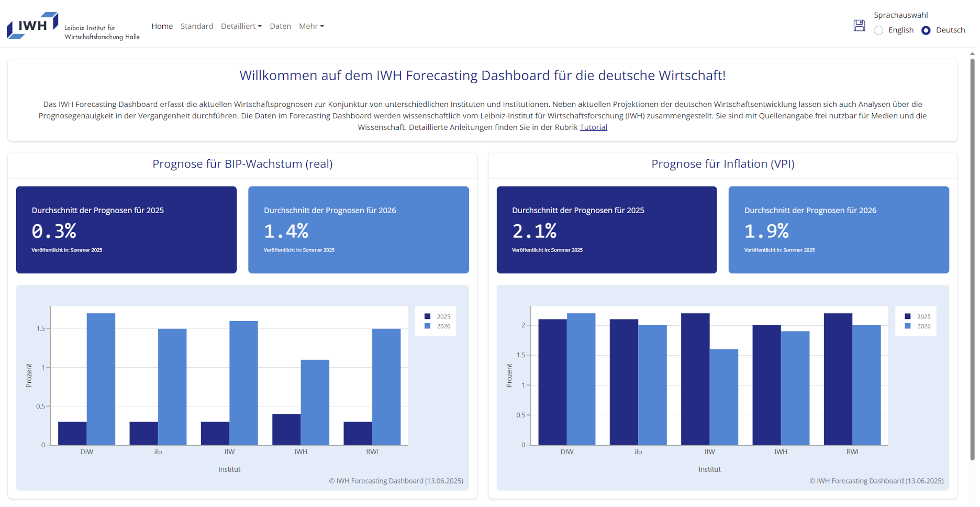Click the DIW 2026 bar in BIP chart
The width and height of the screenshot is (980, 507).
point(101,379)
